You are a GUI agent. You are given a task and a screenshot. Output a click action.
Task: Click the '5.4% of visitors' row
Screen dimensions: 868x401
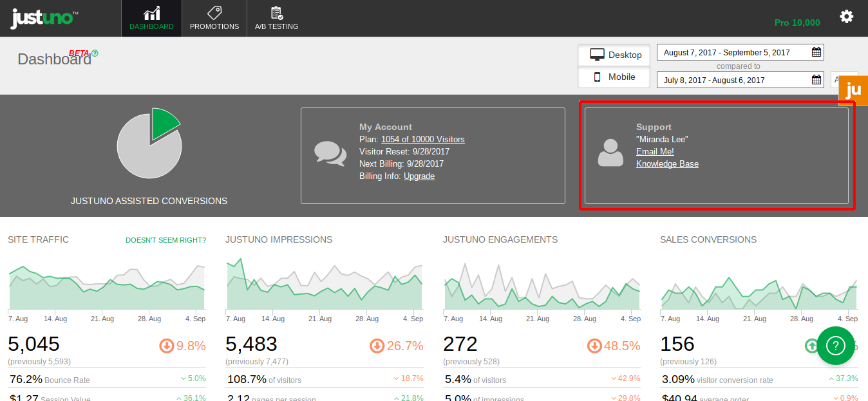542,379
